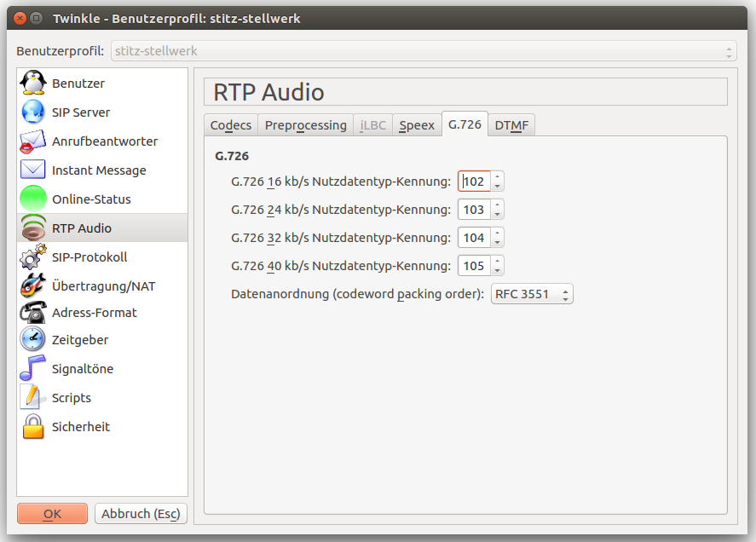Click the speaker icon for RTP Audio
This screenshot has height=542, width=756.
coord(32,228)
